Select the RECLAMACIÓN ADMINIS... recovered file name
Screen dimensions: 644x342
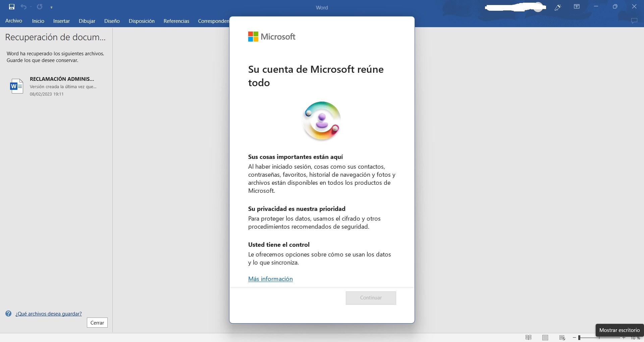click(62, 79)
